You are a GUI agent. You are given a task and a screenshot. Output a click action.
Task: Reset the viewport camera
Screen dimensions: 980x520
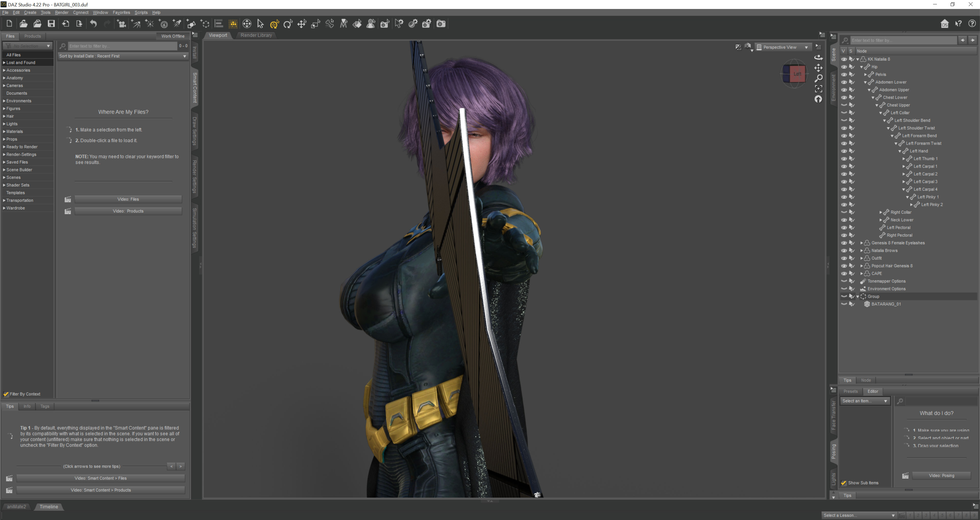[818, 99]
